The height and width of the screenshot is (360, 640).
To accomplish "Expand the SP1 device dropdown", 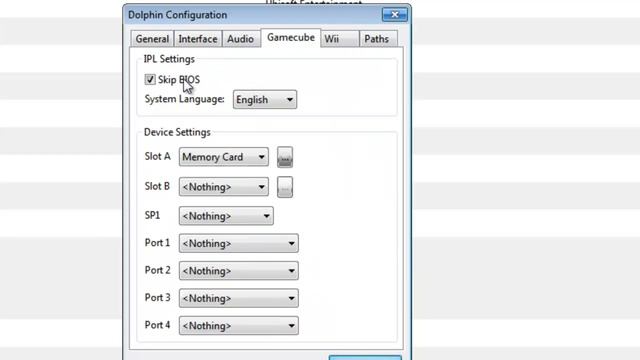I will (226, 216).
